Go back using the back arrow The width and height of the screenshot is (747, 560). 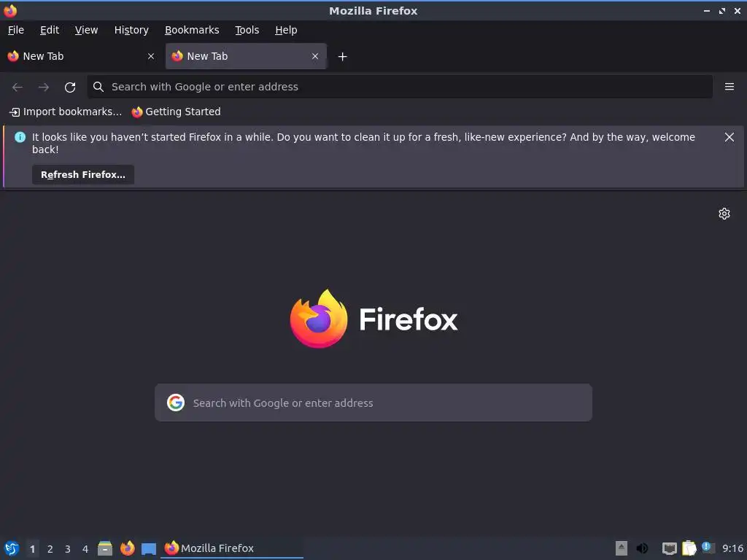[x=18, y=87]
